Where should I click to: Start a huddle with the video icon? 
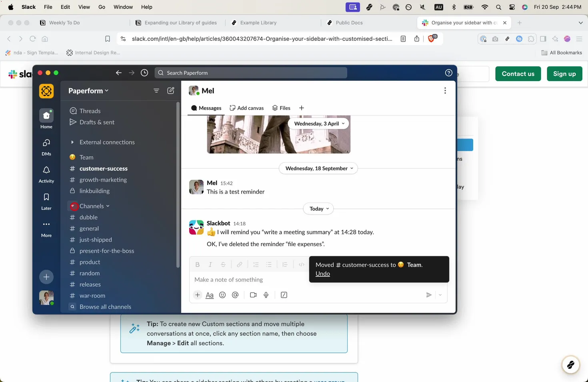click(x=253, y=295)
